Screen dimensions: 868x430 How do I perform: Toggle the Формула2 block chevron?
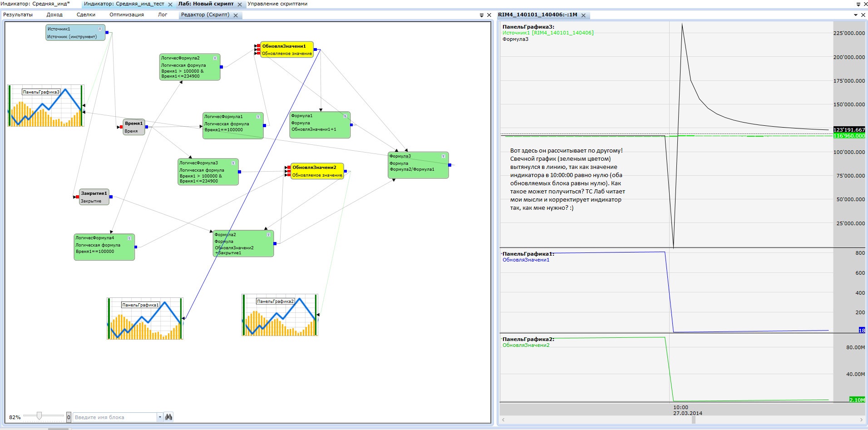pyautogui.click(x=268, y=235)
